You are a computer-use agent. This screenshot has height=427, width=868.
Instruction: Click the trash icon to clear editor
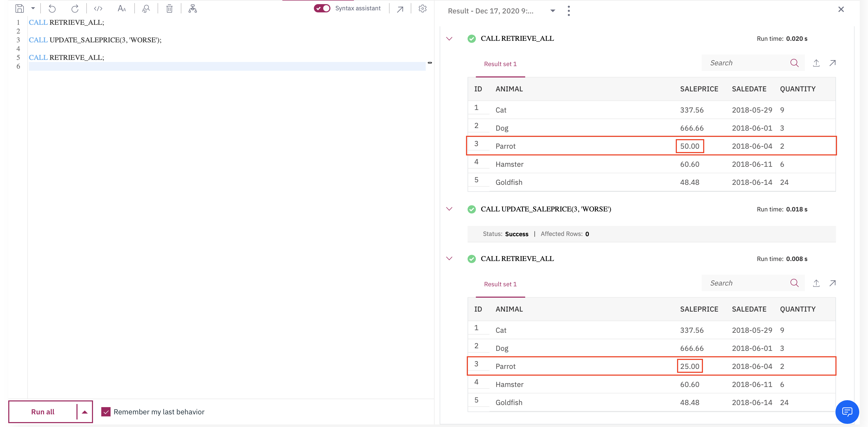coord(169,9)
